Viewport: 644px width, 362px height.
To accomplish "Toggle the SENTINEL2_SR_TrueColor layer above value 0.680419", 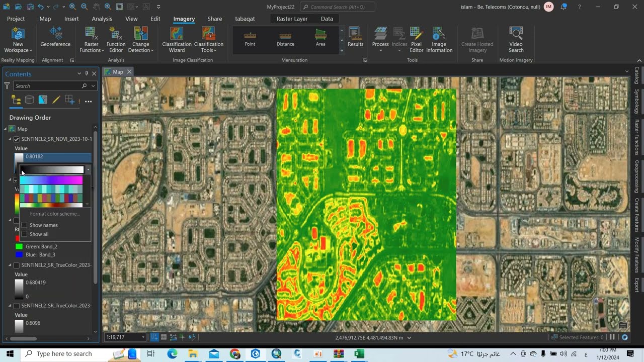I will click(17, 265).
